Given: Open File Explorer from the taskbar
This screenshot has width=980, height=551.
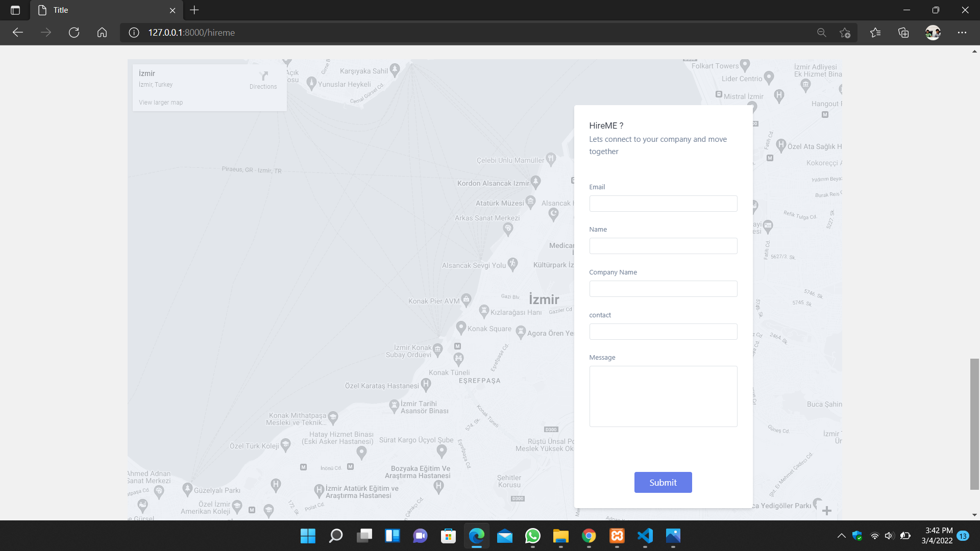Looking at the screenshot, I should (561, 536).
